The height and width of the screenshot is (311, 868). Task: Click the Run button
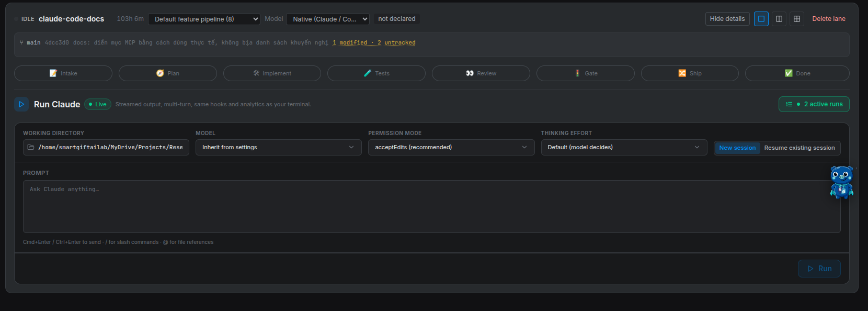coord(819,269)
